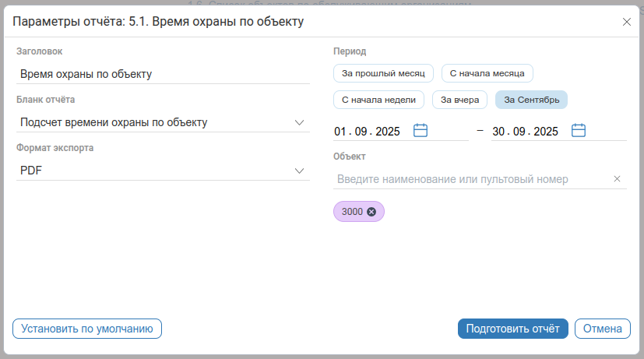
Task: Select the «С начала месяца» period
Action: pyautogui.click(x=487, y=74)
